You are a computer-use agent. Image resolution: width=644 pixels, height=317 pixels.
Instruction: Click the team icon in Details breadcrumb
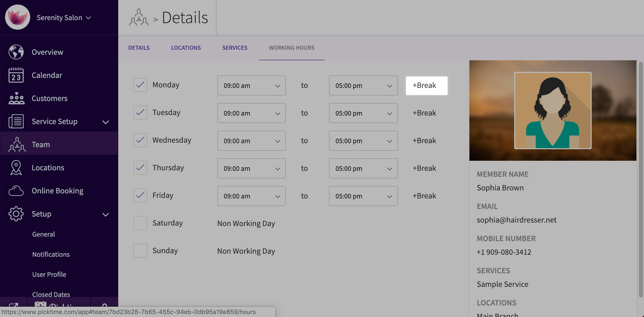click(139, 18)
